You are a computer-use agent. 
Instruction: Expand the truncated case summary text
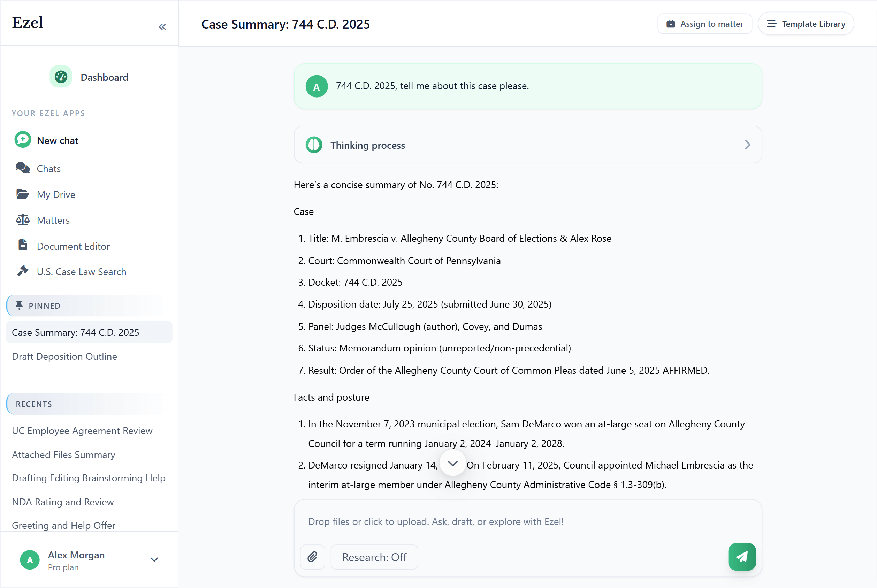click(452, 463)
